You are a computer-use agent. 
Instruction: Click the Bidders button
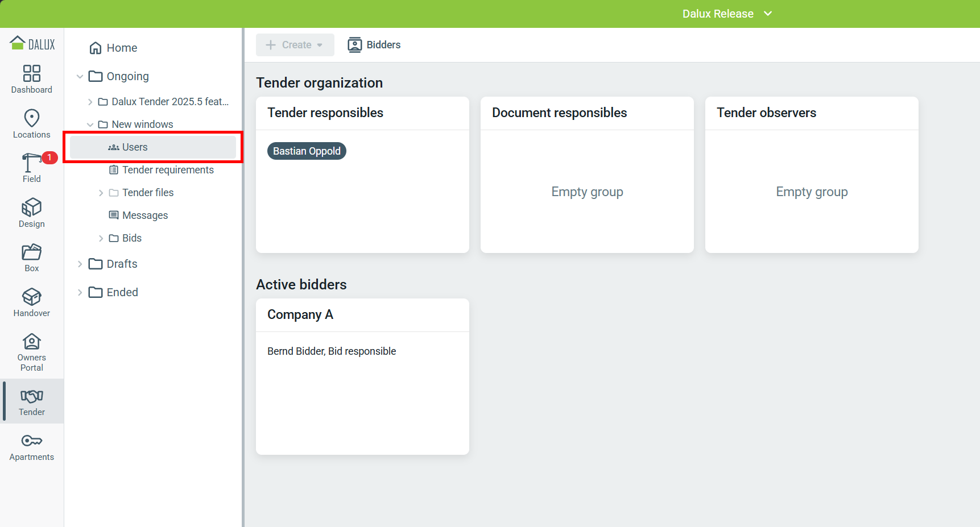click(x=374, y=45)
